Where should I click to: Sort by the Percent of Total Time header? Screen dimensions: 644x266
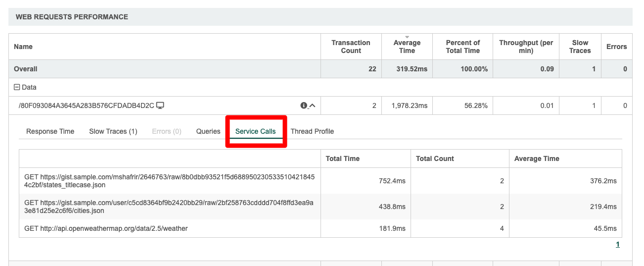coord(462,47)
